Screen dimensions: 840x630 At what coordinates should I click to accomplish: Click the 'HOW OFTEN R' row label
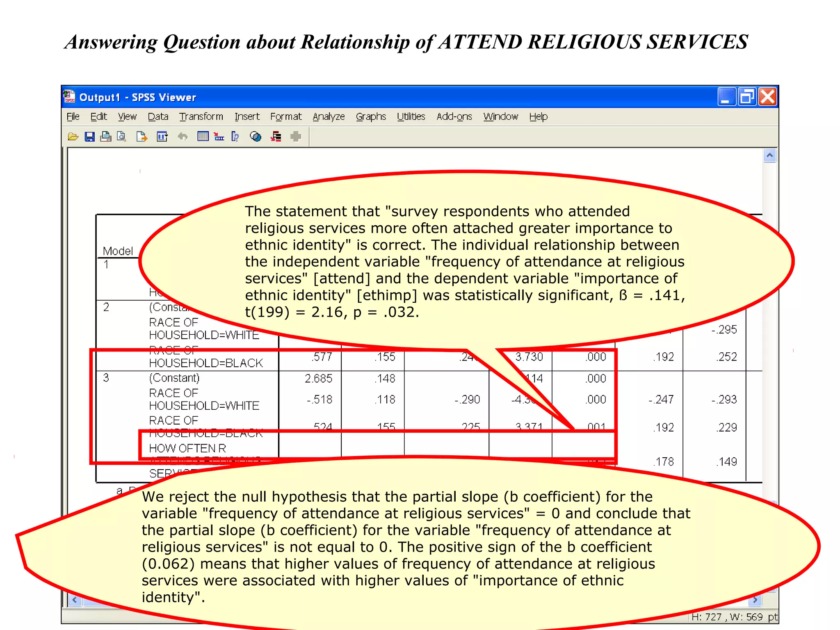tap(187, 448)
